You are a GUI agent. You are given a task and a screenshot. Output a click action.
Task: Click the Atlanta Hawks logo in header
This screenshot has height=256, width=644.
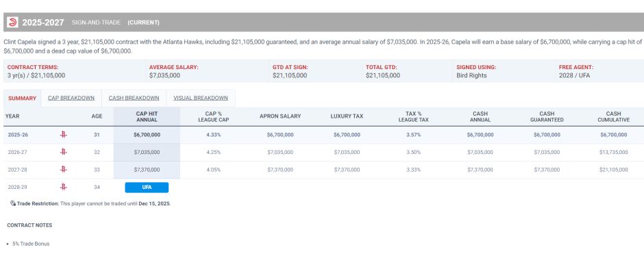coord(13,22)
